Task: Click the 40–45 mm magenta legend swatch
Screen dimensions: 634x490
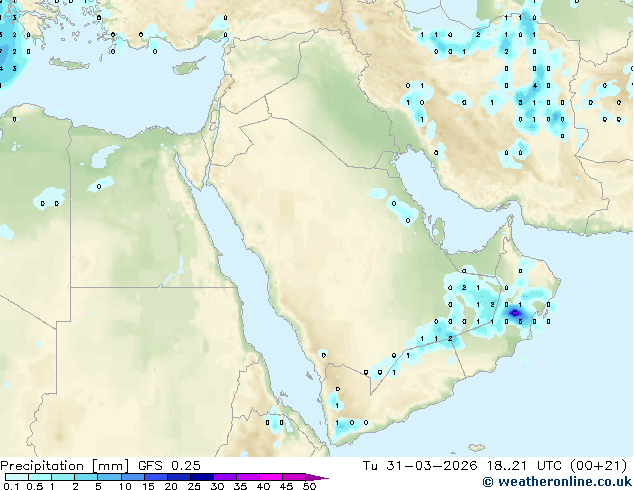Action: [271, 477]
